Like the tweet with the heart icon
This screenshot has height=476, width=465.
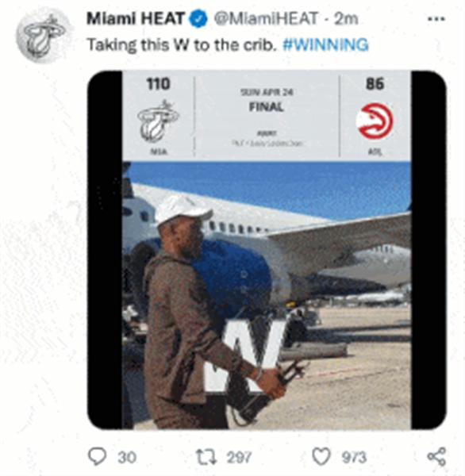321,457
